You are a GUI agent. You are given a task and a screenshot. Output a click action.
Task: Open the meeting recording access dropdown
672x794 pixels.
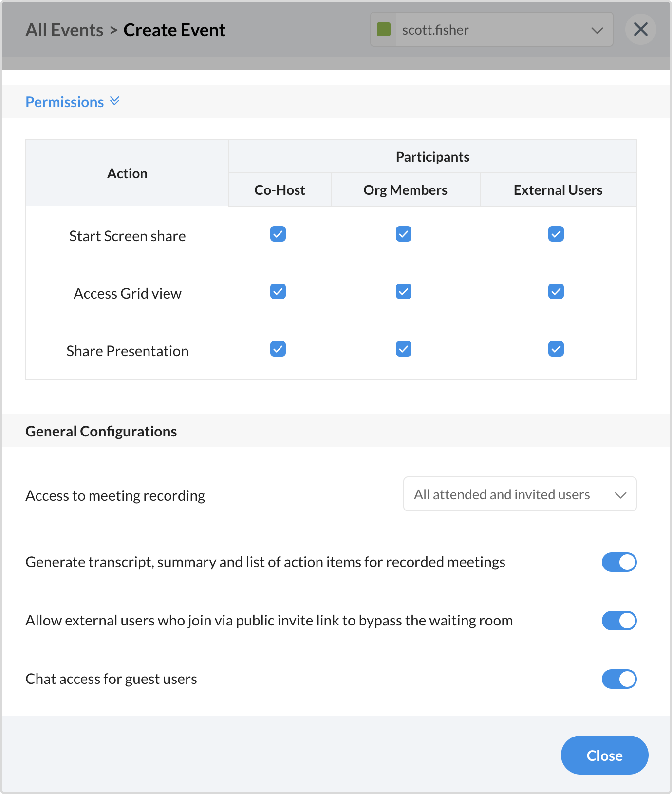coord(520,494)
